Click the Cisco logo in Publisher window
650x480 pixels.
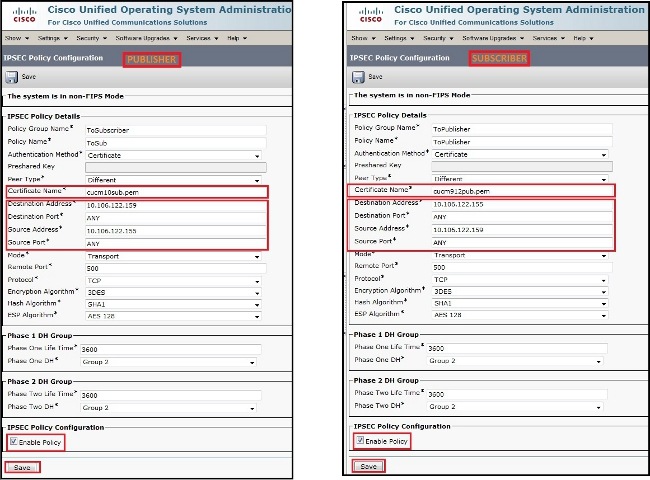24,15
